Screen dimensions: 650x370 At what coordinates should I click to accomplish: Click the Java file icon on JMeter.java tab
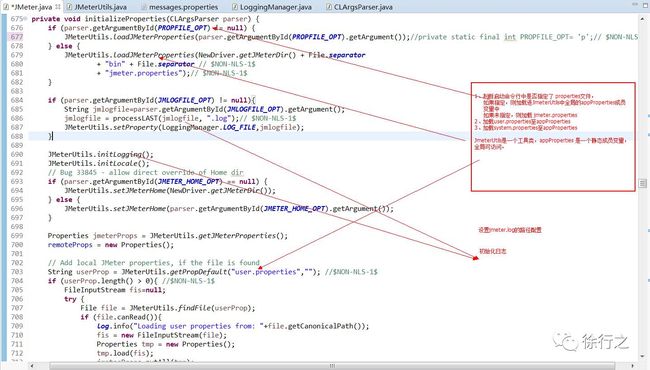click(6, 7)
